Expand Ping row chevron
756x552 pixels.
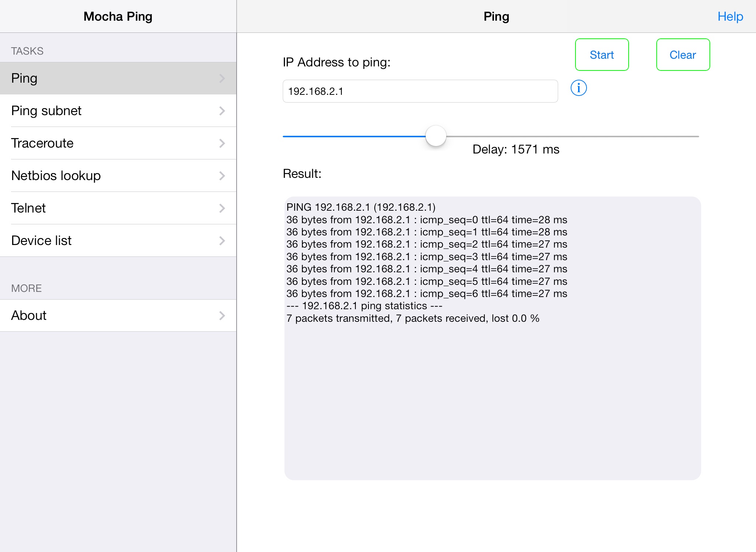tap(222, 78)
